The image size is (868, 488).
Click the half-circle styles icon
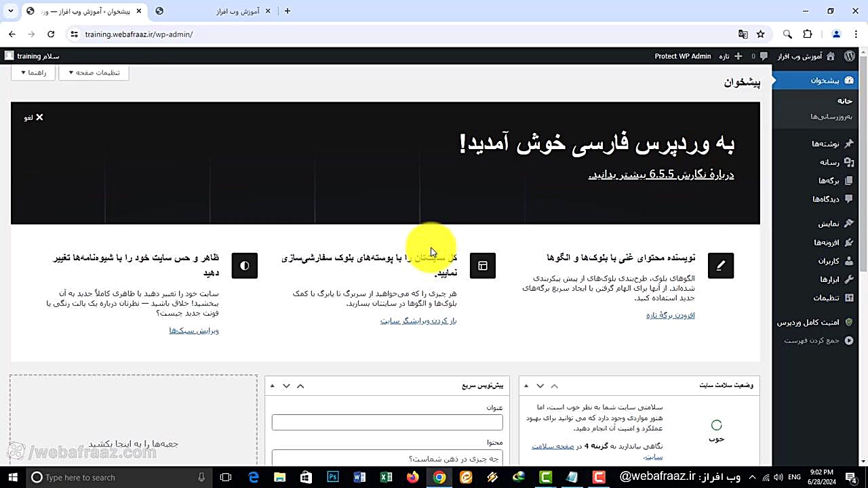244,266
